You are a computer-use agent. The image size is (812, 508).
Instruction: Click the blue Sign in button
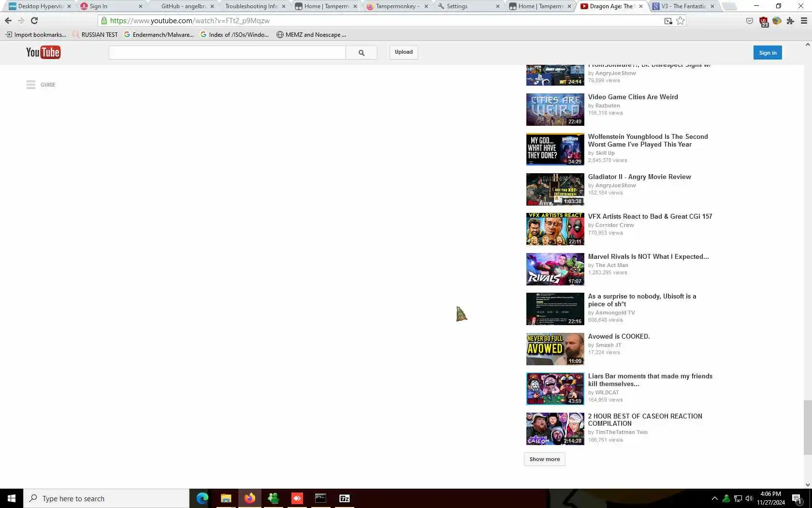[x=768, y=53]
